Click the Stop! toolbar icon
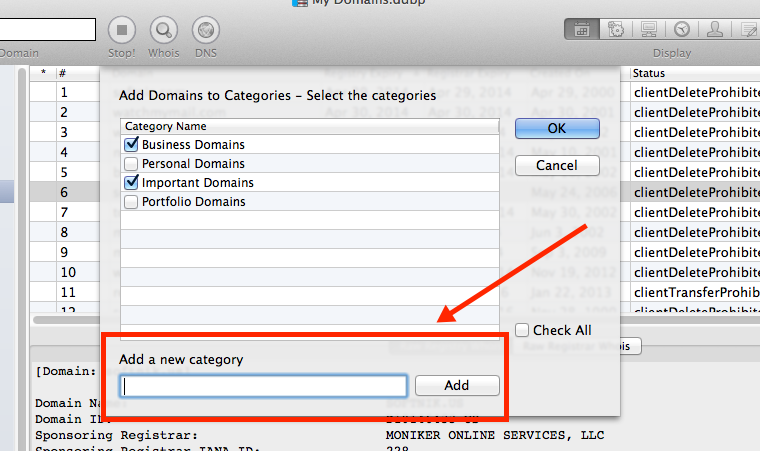 pyautogui.click(x=122, y=30)
